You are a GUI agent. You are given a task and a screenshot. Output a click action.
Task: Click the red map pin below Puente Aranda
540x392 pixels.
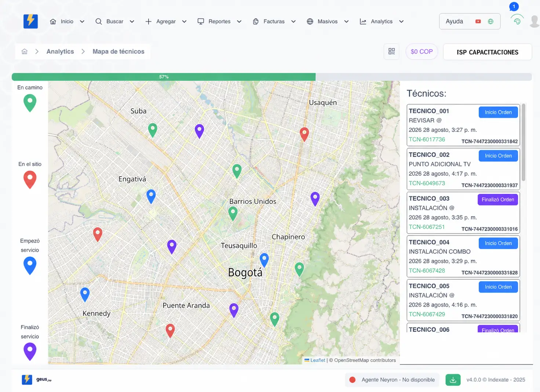tap(170, 331)
